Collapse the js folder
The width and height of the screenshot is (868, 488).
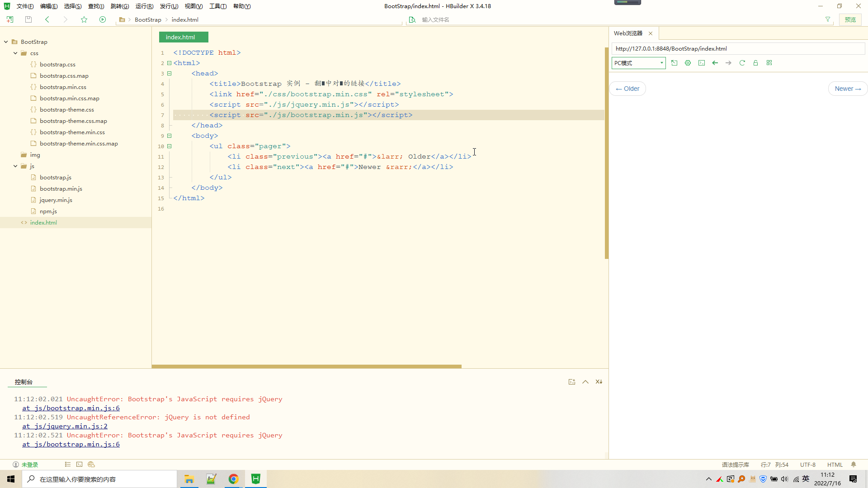click(15, 166)
